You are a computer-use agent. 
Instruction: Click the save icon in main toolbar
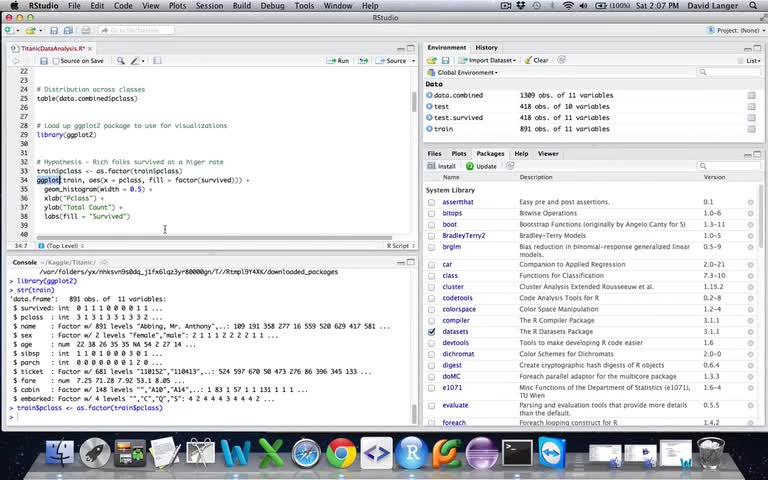click(54, 30)
